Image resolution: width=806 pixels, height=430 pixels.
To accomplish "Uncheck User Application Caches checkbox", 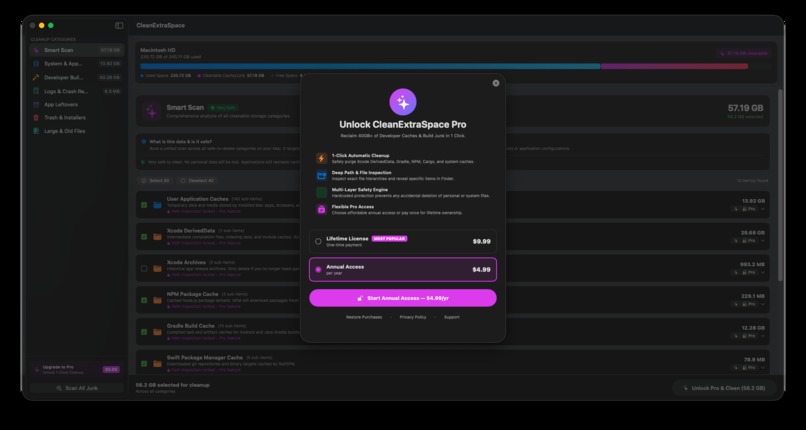I will pyautogui.click(x=144, y=205).
